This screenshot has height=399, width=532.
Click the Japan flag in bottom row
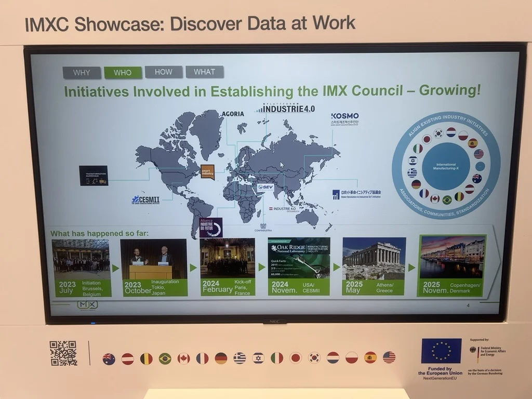click(296, 358)
